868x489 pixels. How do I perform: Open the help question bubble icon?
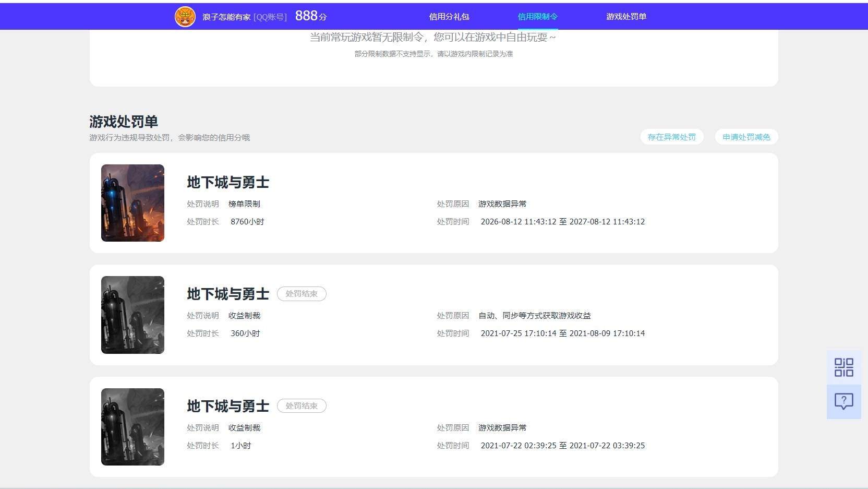click(843, 401)
